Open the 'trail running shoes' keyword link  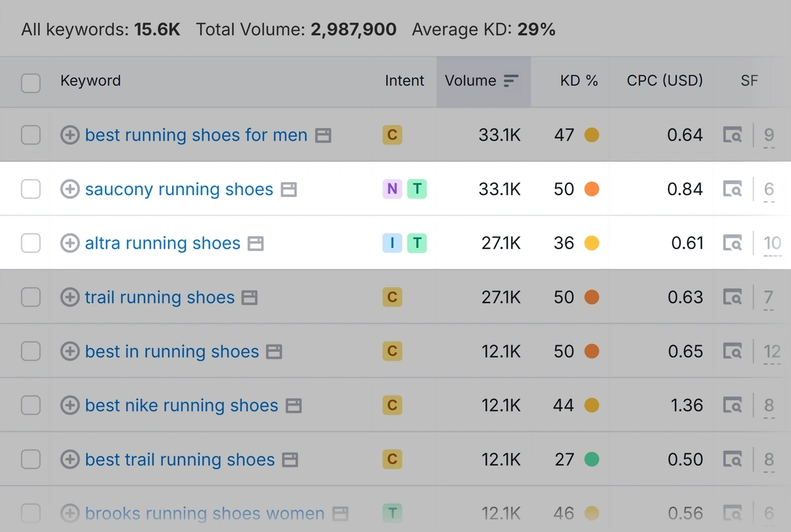(160, 297)
